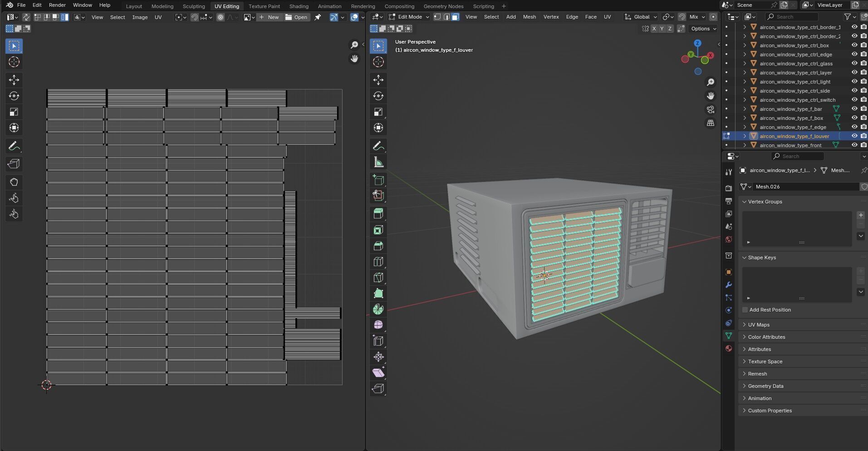This screenshot has width=868, height=451.
Task: Select the Scale tool in UV editor
Action: click(14, 112)
